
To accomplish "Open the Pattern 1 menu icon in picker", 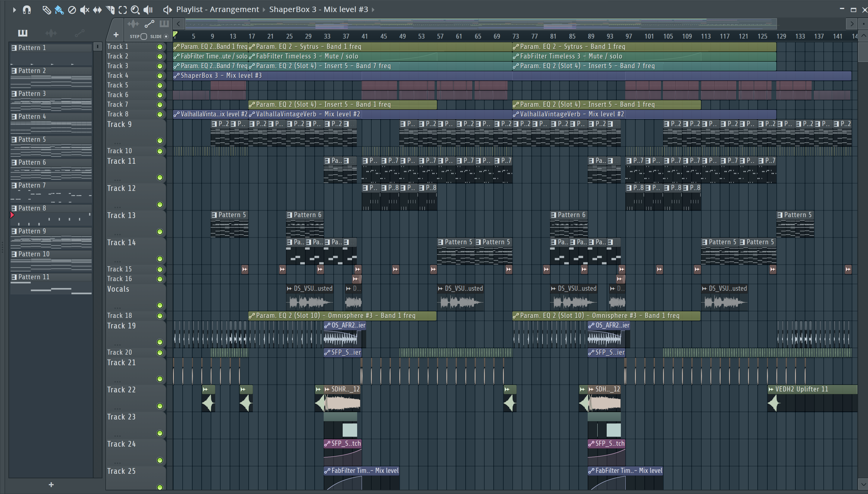I will coord(14,48).
